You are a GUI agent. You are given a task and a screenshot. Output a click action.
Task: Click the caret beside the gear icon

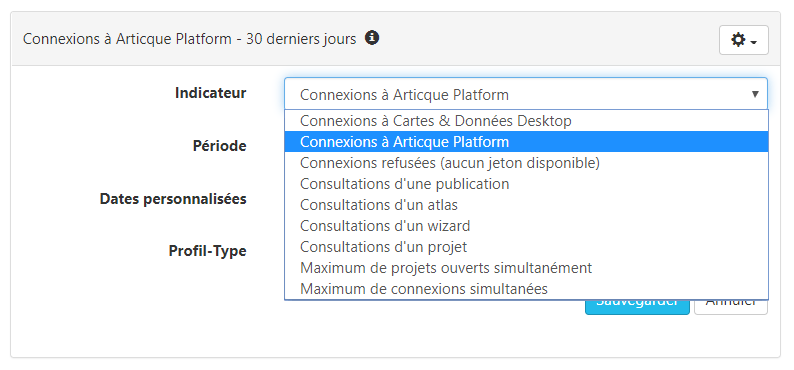click(754, 42)
